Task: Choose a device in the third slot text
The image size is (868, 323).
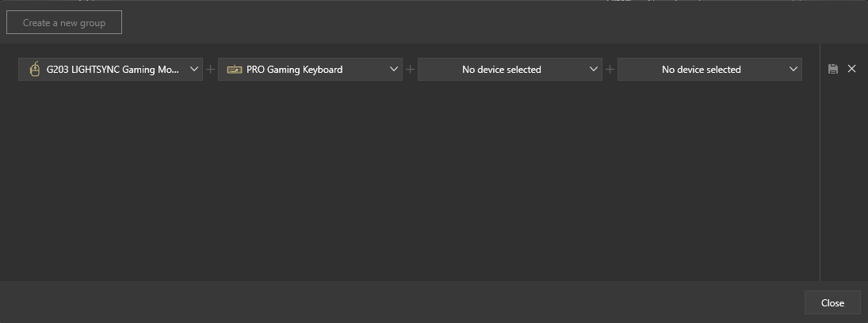Action: (501, 70)
